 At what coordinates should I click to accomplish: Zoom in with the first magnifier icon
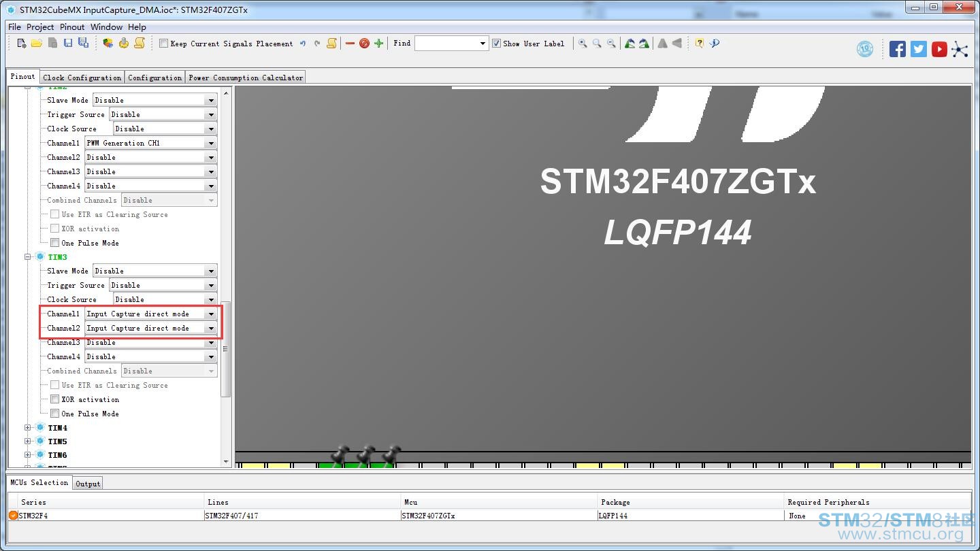pyautogui.click(x=583, y=44)
